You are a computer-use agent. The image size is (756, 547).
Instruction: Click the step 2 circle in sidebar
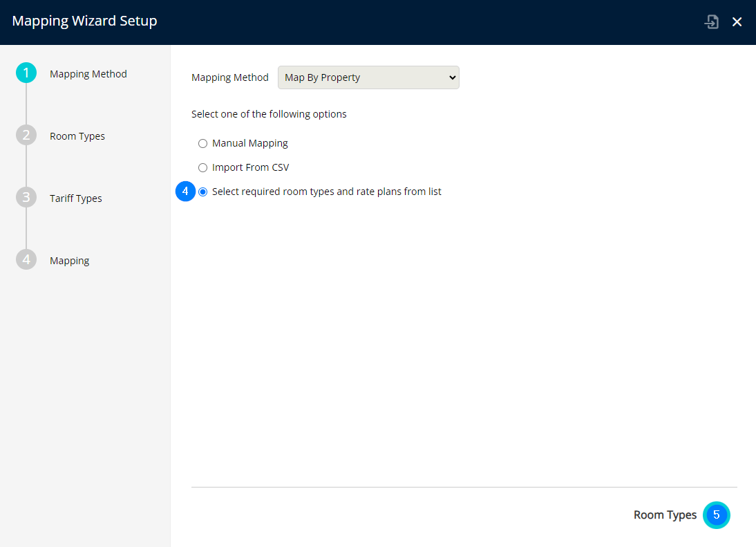tap(26, 136)
